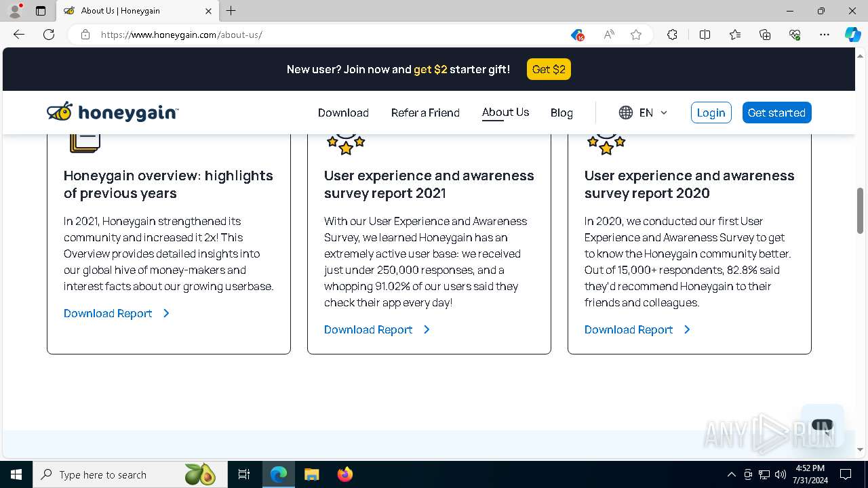Download Report for 2021 survey
Image resolution: width=868 pixels, height=488 pixels.
376,329
